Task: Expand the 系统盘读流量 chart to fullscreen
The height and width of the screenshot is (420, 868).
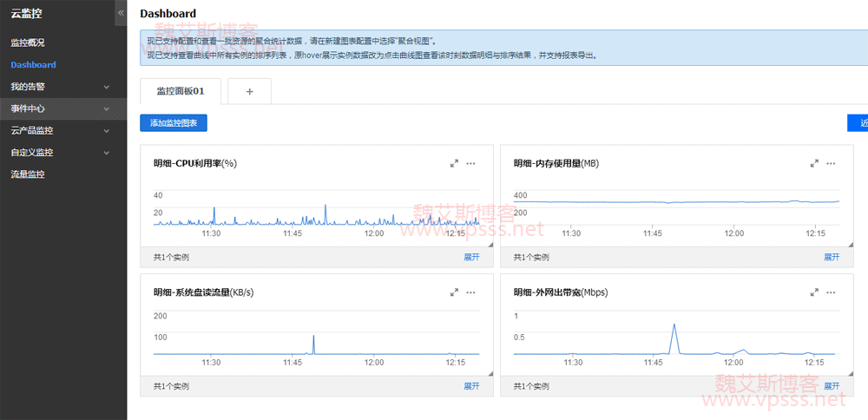Action: coord(454,292)
